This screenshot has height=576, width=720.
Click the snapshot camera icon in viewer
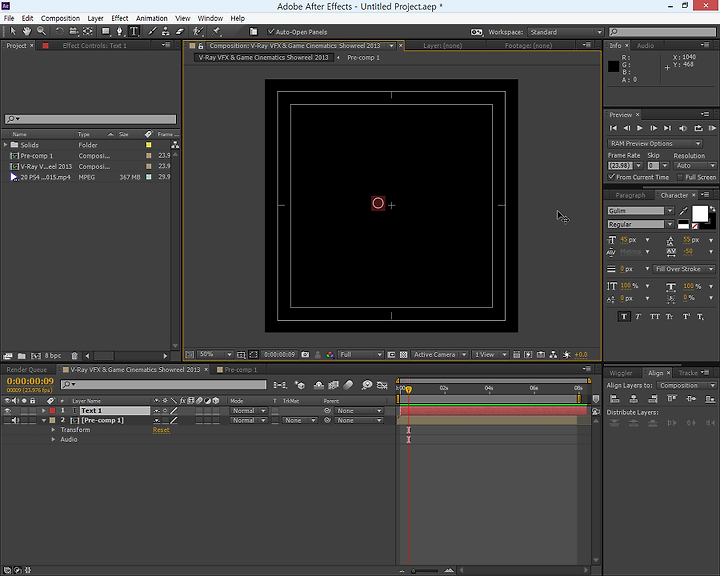point(305,355)
